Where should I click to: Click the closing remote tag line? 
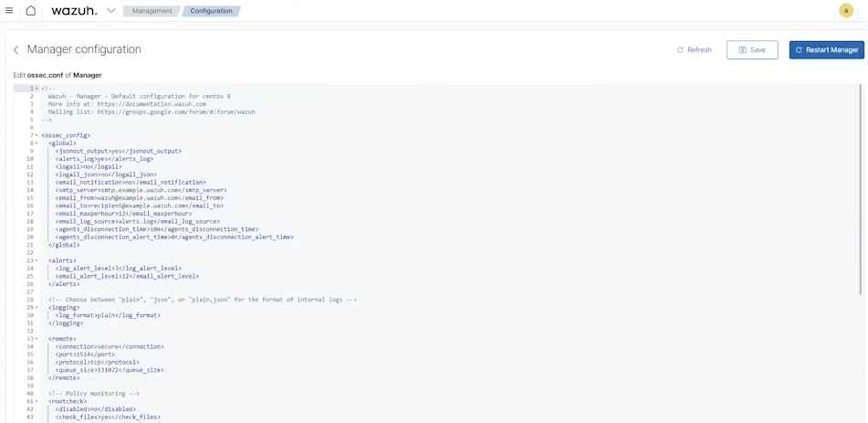62,377
